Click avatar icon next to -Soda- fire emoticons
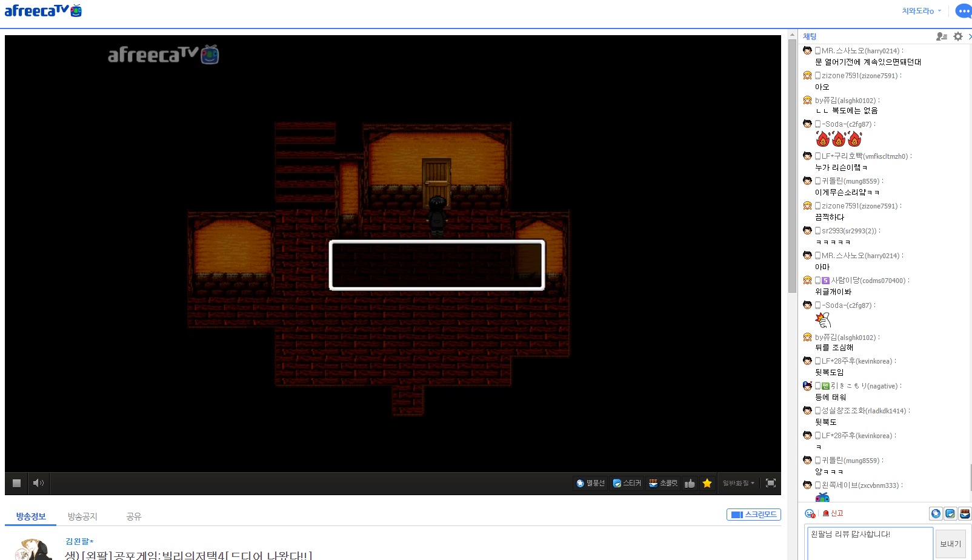The height and width of the screenshot is (560, 972). coord(807,124)
